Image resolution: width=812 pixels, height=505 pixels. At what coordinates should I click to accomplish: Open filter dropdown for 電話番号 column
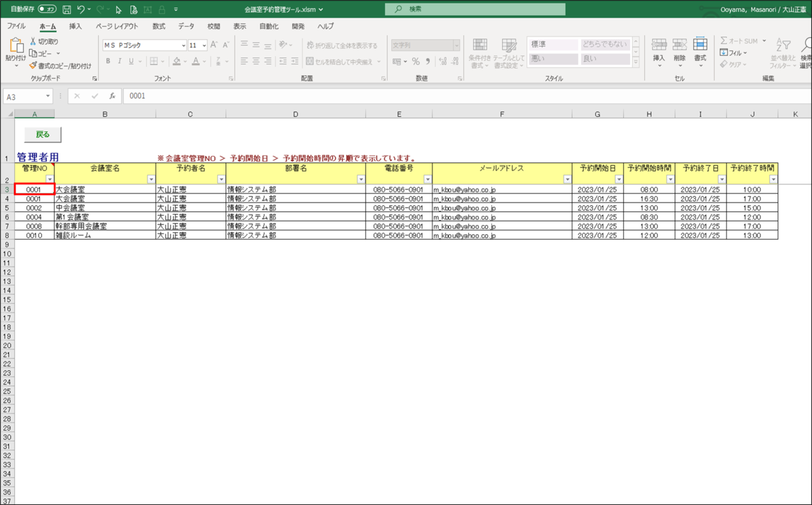point(427,179)
